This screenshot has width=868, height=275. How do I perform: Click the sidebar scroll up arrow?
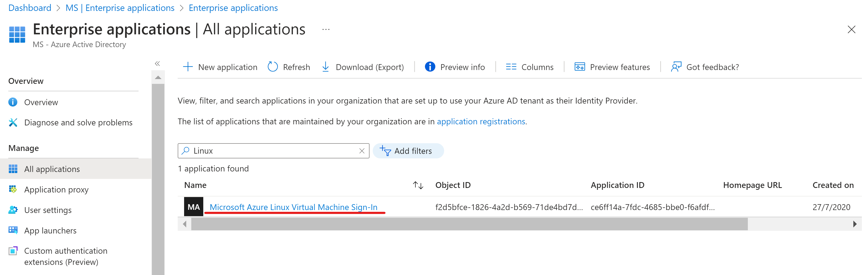(158, 77)
